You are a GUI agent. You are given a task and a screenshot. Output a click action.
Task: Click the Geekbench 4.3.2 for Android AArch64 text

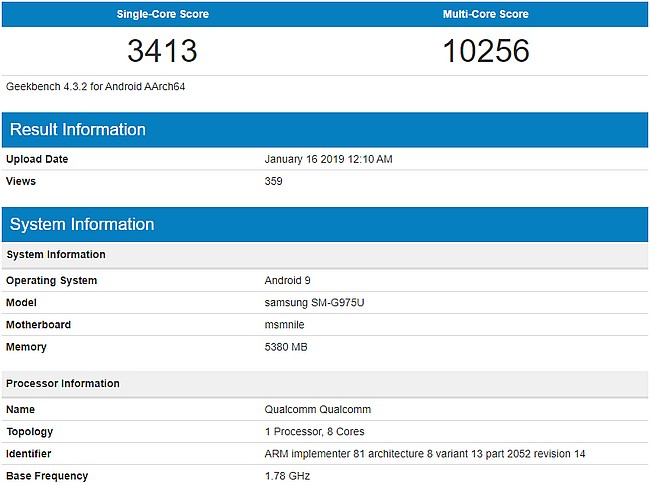tap(95, 86)
